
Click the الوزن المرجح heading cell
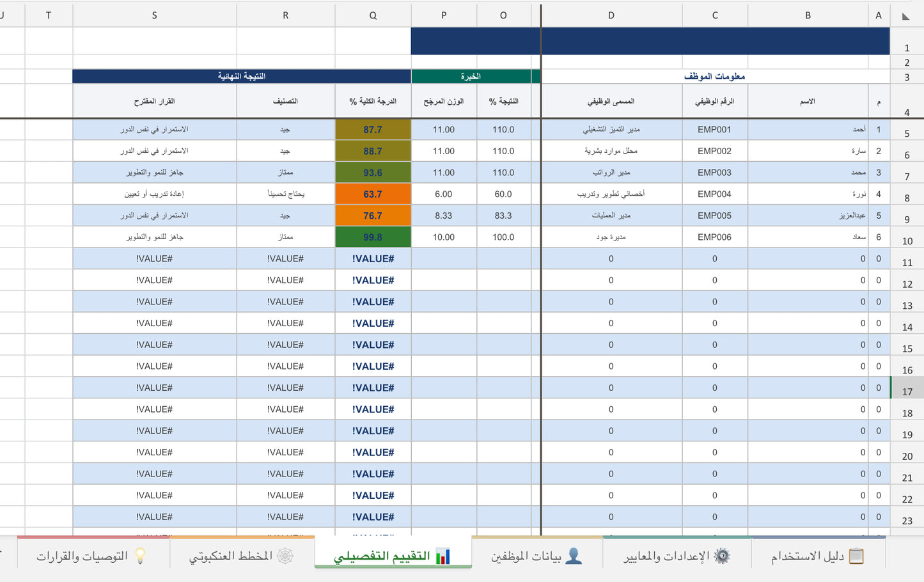[444, 101]
